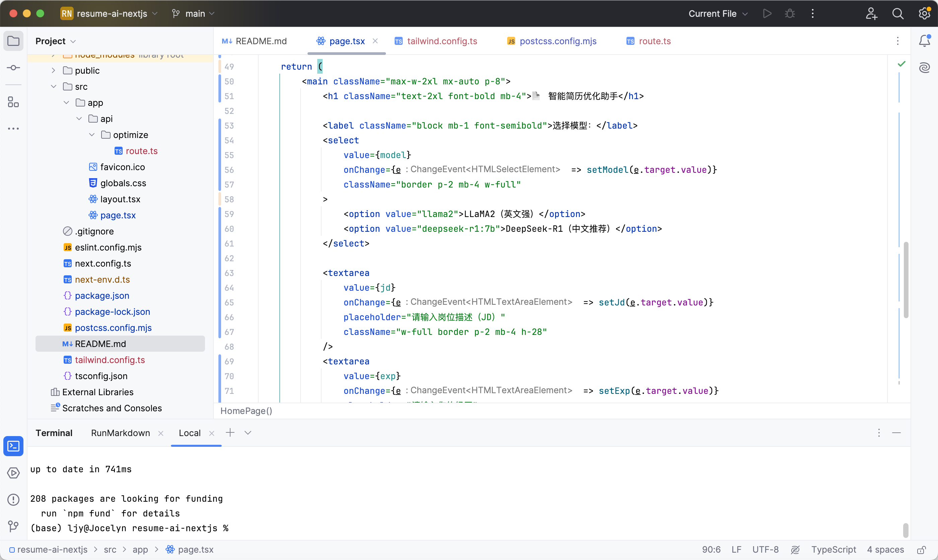Open the Problems tool window icon
938x560 pixels.
pyautogui.click(x=14, y=500)
